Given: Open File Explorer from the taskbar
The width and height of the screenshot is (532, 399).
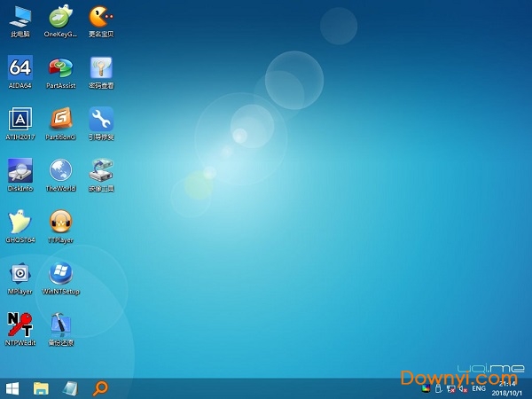Looking at the screenshot, I should point(41,388).
